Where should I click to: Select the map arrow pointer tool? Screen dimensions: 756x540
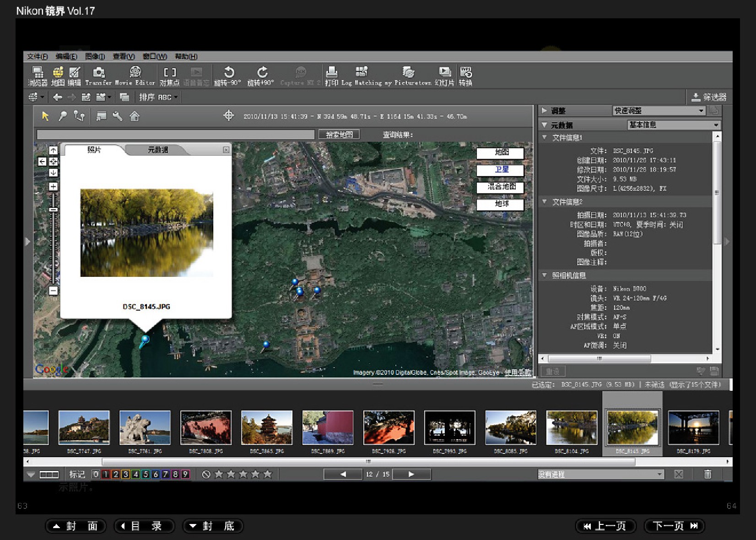(45, 116)
